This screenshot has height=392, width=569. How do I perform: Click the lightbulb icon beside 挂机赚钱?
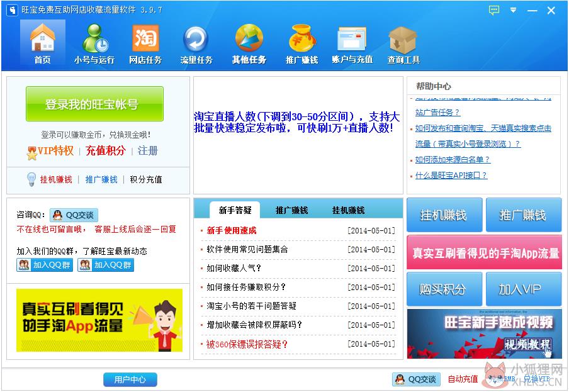[31, 179]
